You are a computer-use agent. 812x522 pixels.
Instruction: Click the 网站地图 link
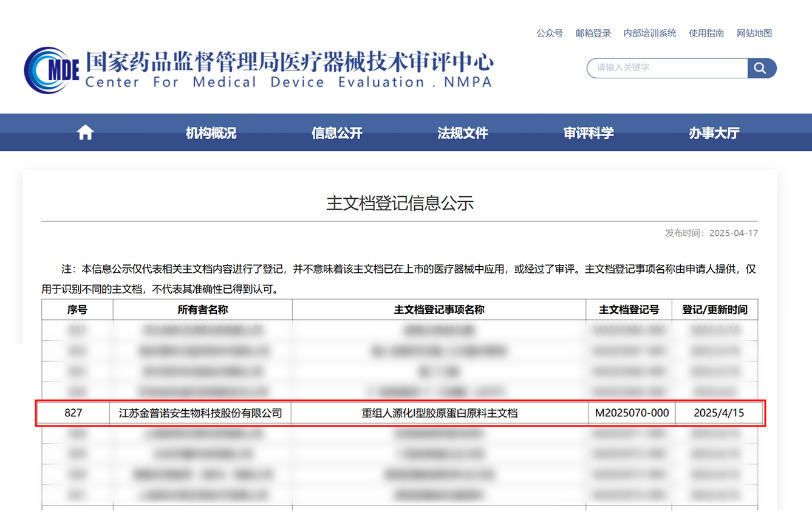[x=754, y=33]
